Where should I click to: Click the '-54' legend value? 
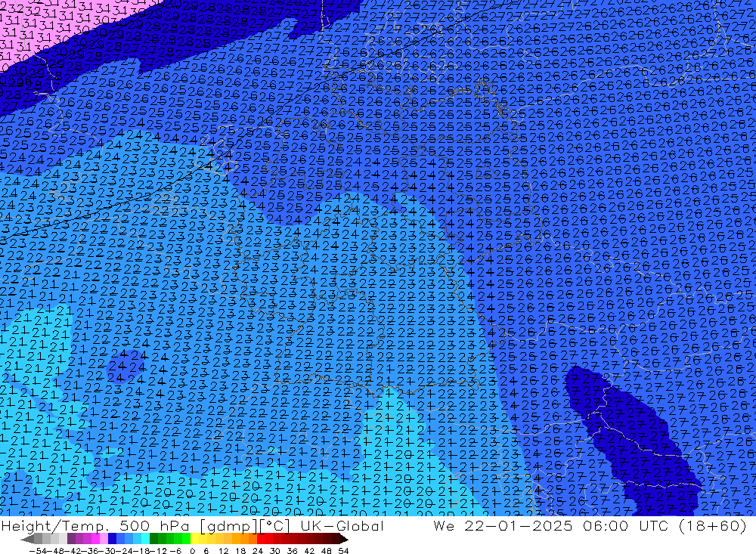38,551
